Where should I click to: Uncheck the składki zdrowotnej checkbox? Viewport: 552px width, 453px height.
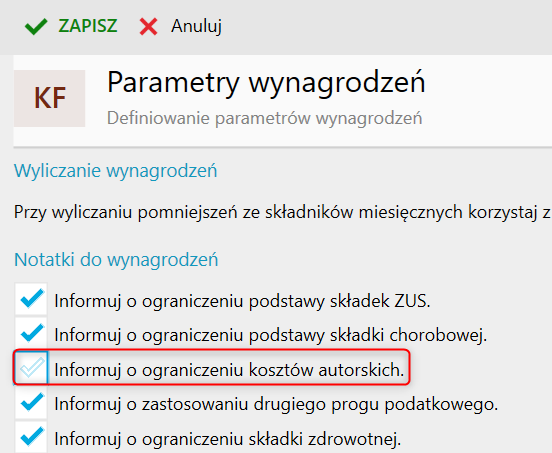point(31,436)
